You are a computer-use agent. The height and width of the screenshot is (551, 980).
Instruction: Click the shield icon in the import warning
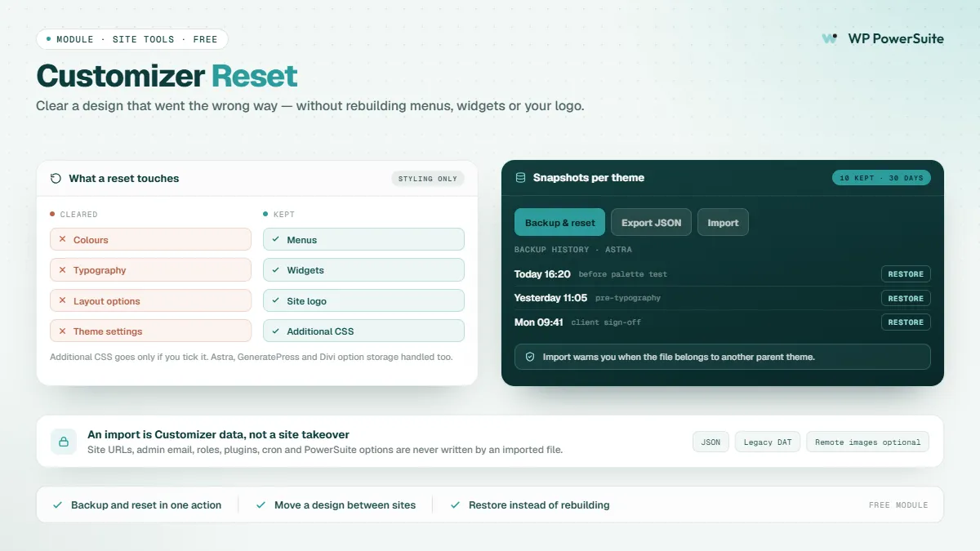pyautogui.click(x=530, y=357)
